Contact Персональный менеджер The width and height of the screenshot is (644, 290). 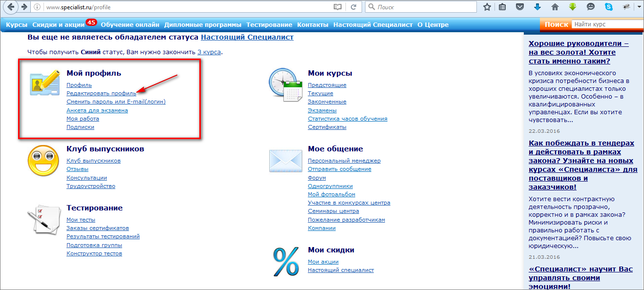click(x=344, y=161)
